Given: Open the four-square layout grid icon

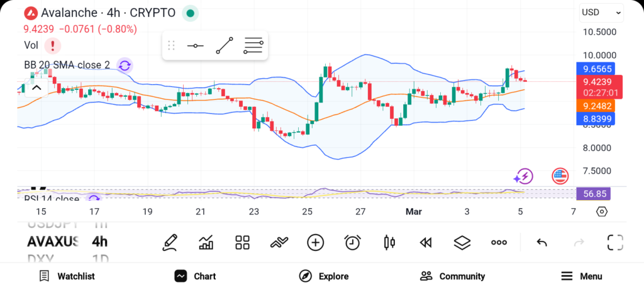Looking at the screenshot, I should pos(242,242).
